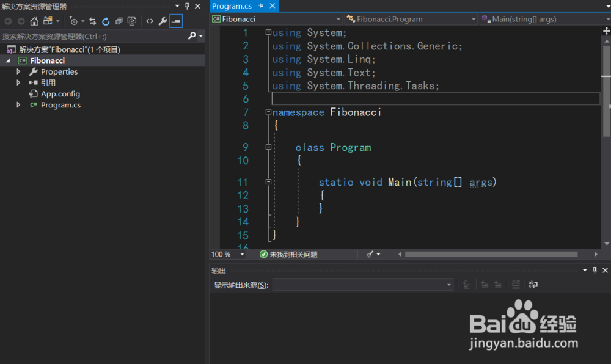Toggle auto-hide pin on the Output panel

(595, 270)
